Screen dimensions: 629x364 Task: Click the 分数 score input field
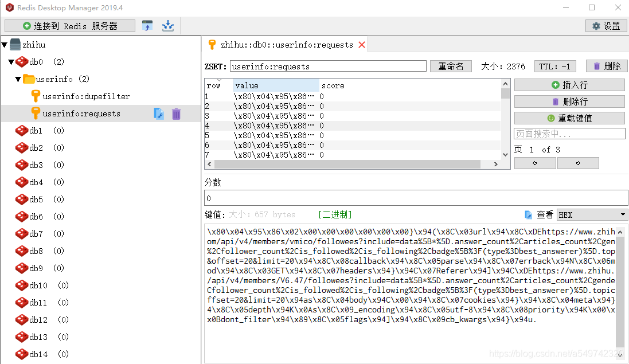coord(416,198)
